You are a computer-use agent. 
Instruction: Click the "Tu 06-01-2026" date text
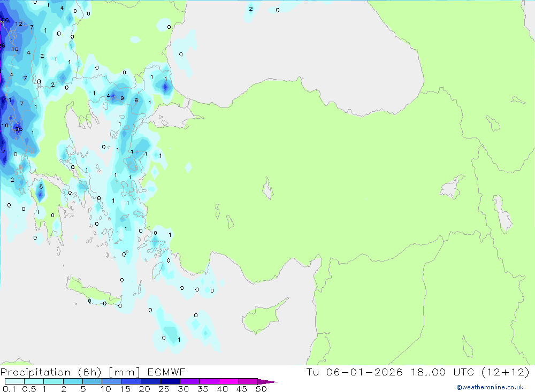point(354,372)
